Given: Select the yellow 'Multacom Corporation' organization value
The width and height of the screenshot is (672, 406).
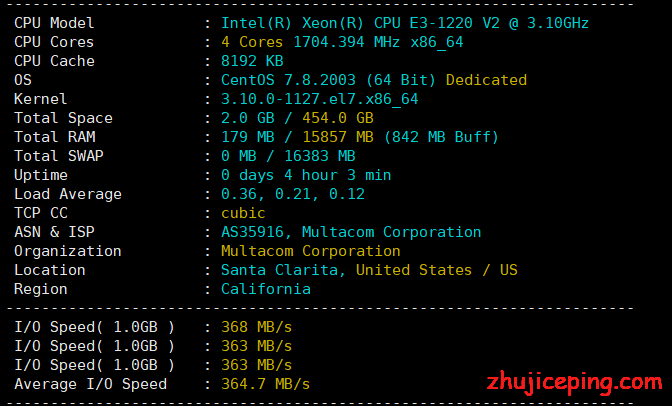Looking at the screenshot, I should coord(311,251).
